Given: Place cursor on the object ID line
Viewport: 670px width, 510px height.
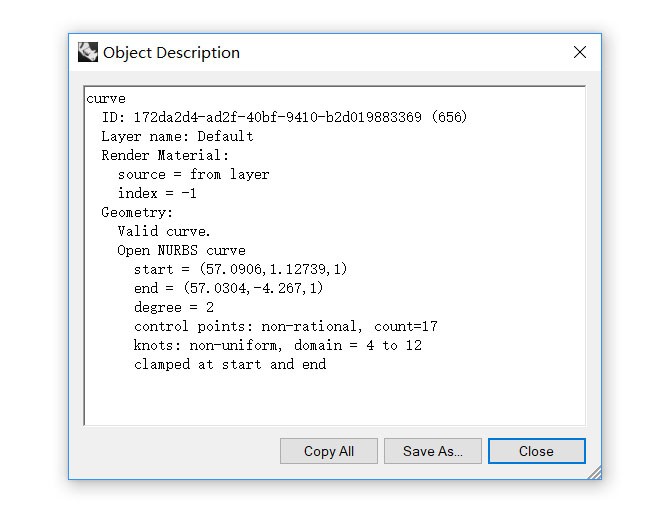Looking at the screenshot, I should tap(284, 118).
